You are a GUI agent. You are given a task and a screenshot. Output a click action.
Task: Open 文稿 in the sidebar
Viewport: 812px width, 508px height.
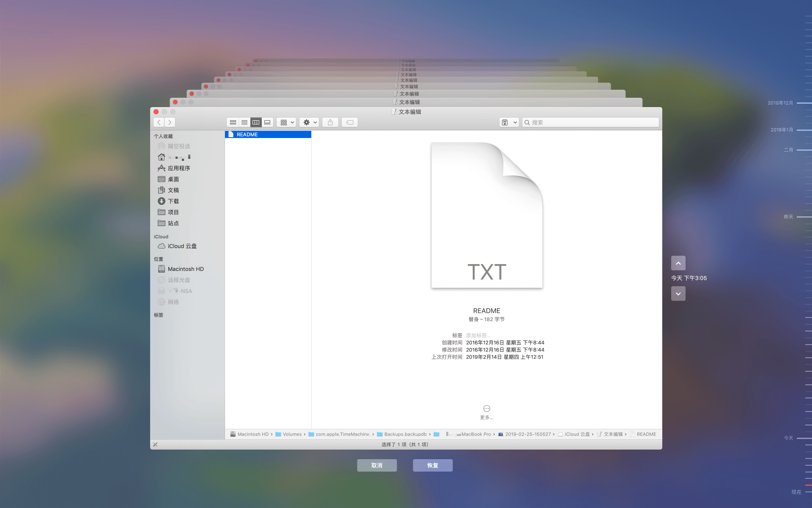[168, 190]
